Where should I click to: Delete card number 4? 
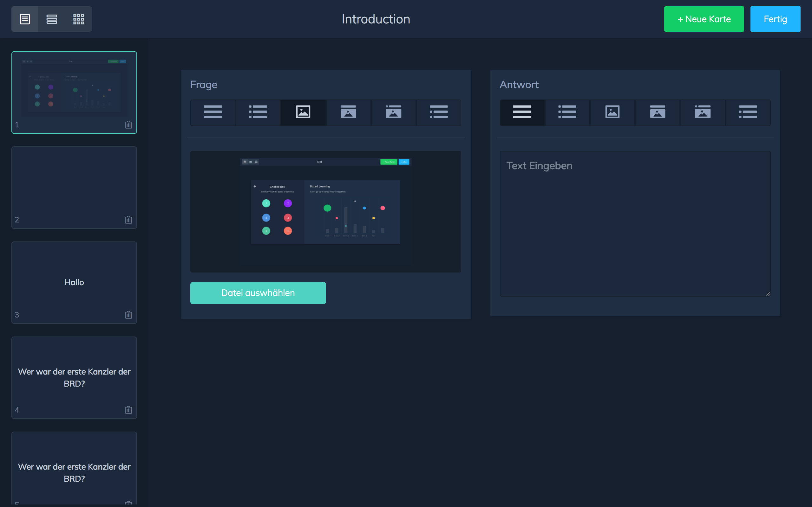[x=128, y=410]
